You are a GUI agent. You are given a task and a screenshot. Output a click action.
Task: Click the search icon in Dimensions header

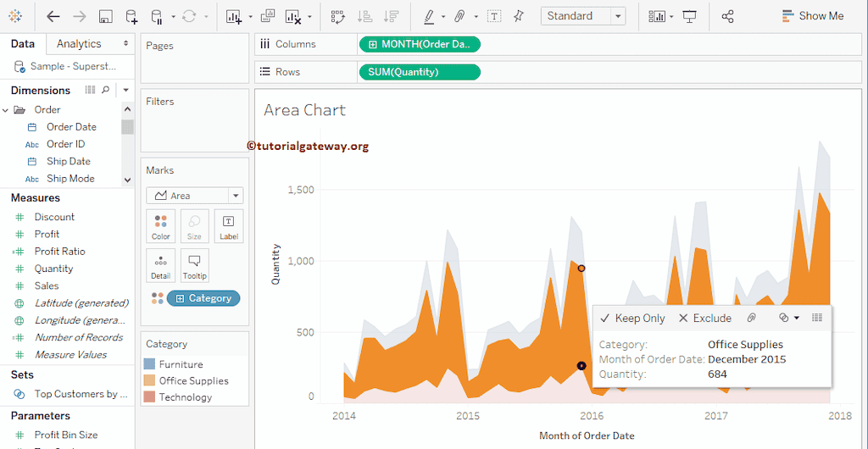point(106,90)
